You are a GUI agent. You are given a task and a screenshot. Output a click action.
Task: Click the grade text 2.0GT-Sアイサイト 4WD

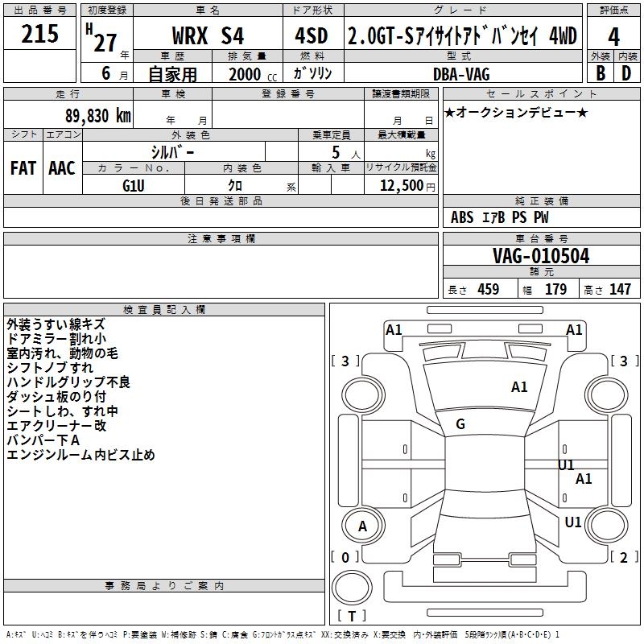click(x=462, y=36)
